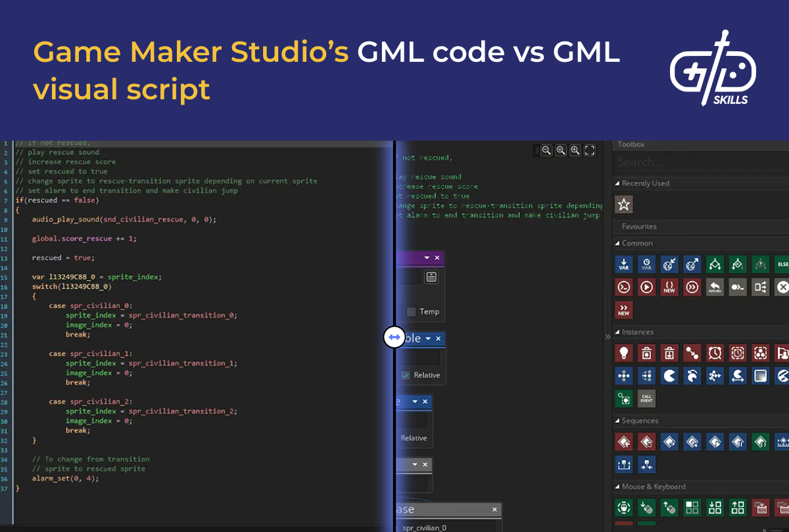Enable the Relative checkbox on the variable block
This screenshot has width=789, height=532.
[405, 374]
